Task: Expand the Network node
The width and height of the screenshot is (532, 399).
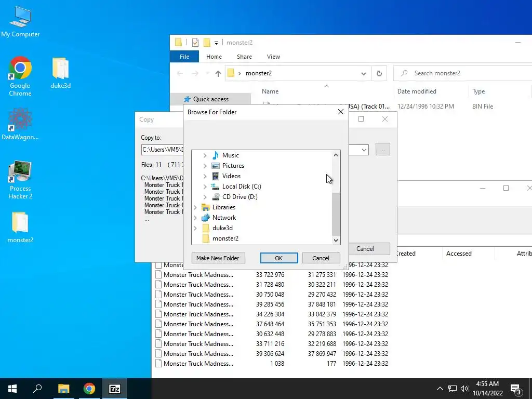Action: coord(195,218)
